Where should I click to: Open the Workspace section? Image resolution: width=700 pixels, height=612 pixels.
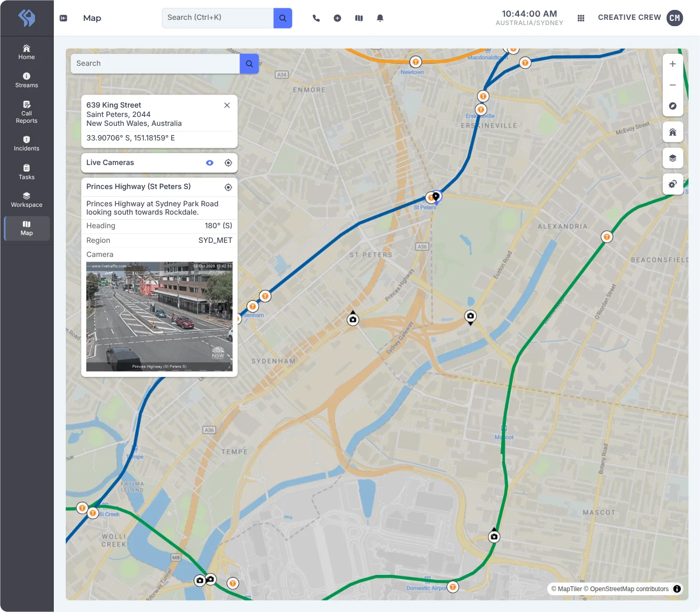pos(27,200)
